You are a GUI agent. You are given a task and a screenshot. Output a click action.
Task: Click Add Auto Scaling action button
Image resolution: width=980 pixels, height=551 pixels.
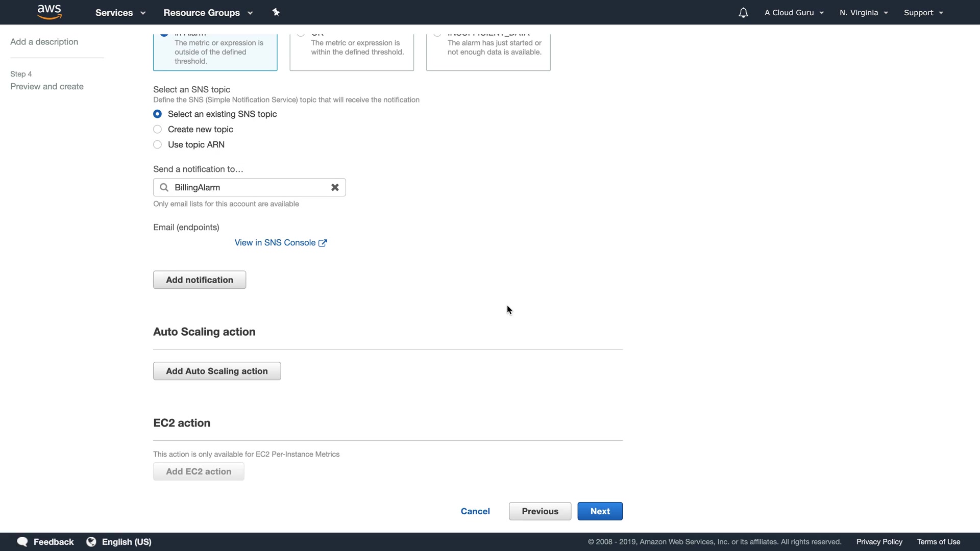(x=217, y=371)
